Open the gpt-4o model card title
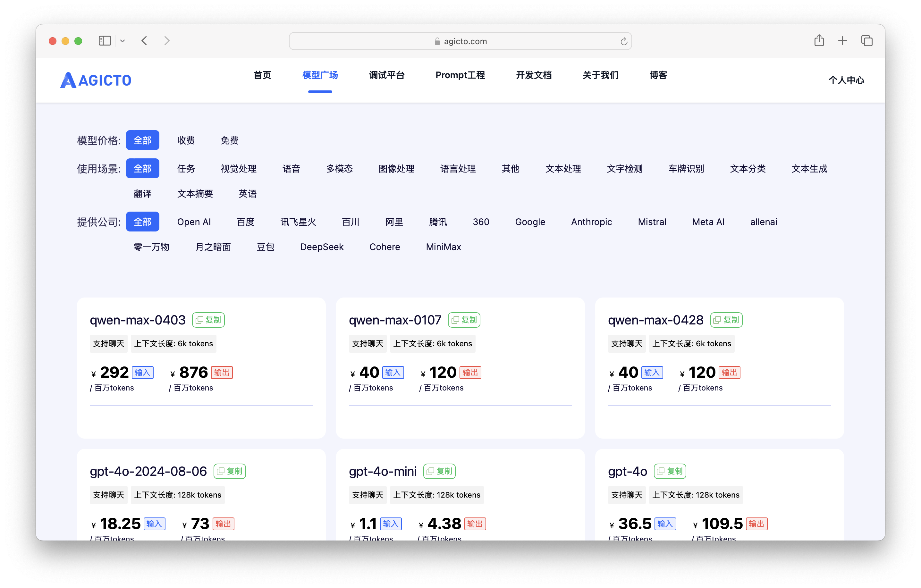Image resolution: width=921 pixels, height=588 pixels. click(x=627, y=471)
